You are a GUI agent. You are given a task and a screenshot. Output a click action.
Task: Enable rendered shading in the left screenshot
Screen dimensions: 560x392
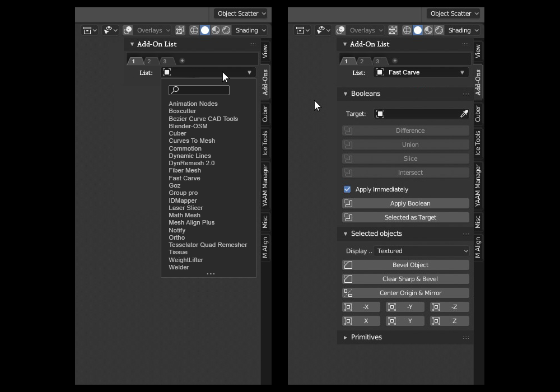pos(226,30)
